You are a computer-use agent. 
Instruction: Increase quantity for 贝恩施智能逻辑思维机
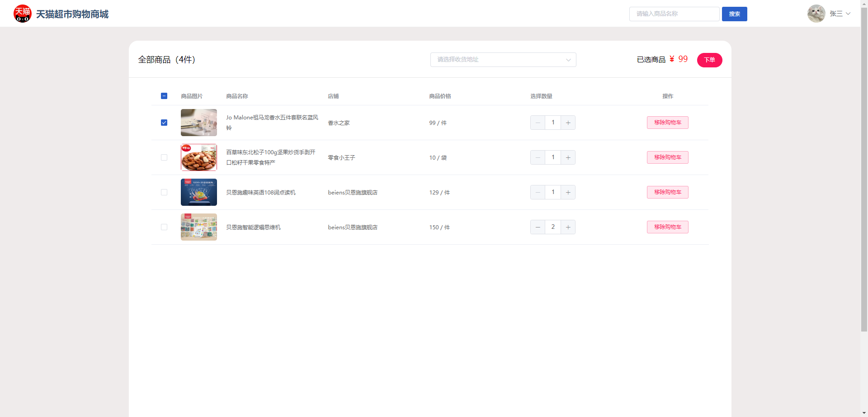point(568,227)
